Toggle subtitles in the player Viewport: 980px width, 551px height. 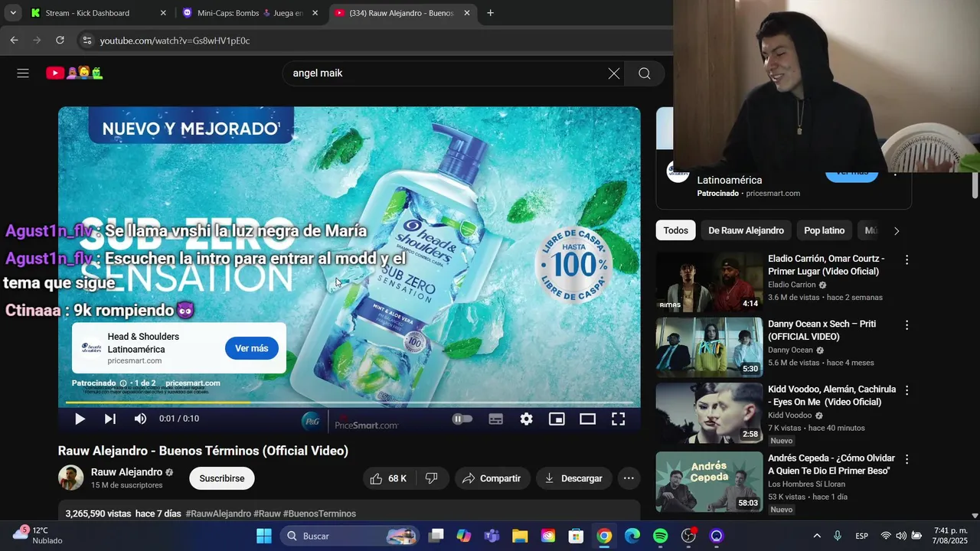(x=496, y=419)
